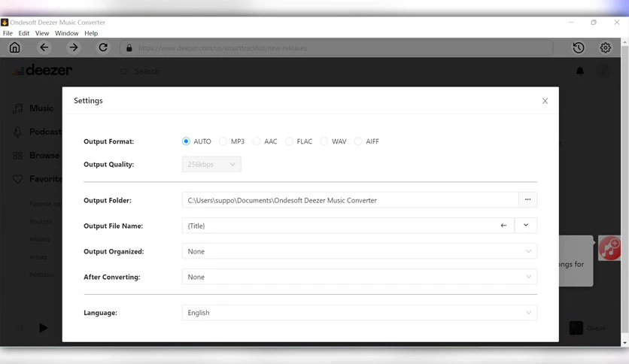This screenshot has width=629, height=364.
Task: Click the Output Folder path field
Action: pos(350,200)
